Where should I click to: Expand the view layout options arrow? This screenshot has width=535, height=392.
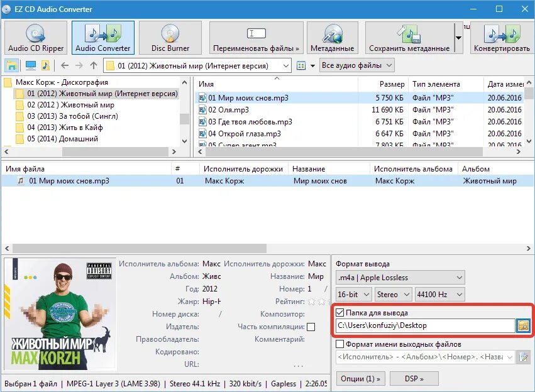[312, 66]
